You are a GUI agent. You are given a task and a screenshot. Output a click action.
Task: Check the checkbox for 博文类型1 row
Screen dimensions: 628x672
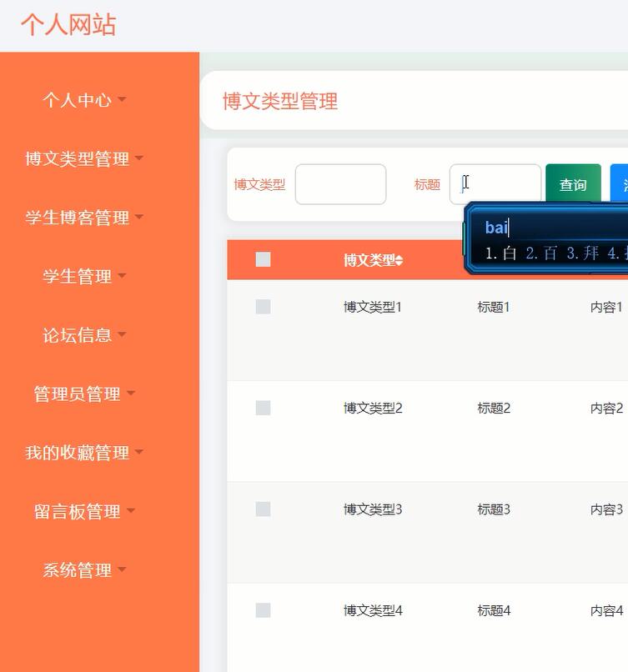tap(263, 307)
